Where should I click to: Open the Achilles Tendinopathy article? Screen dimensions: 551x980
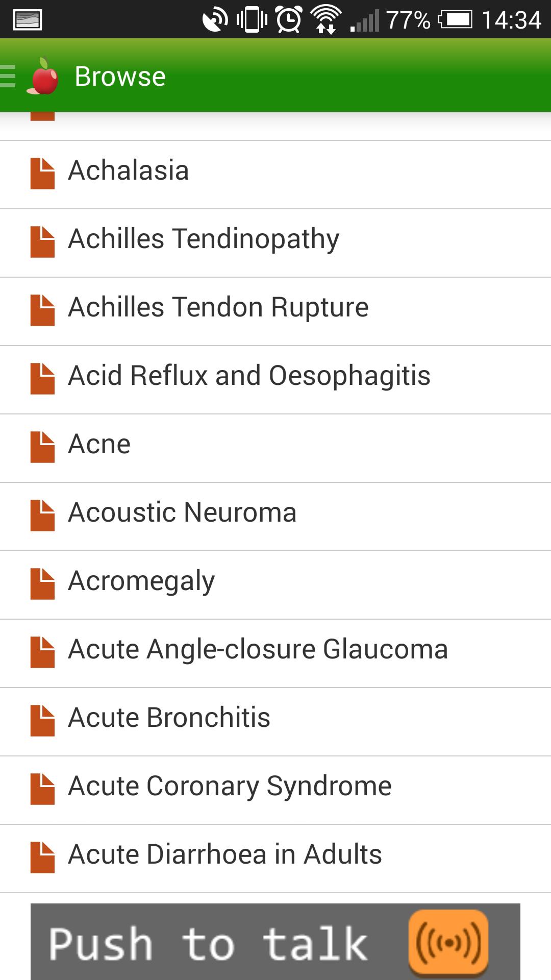click(x=204, y=239)
